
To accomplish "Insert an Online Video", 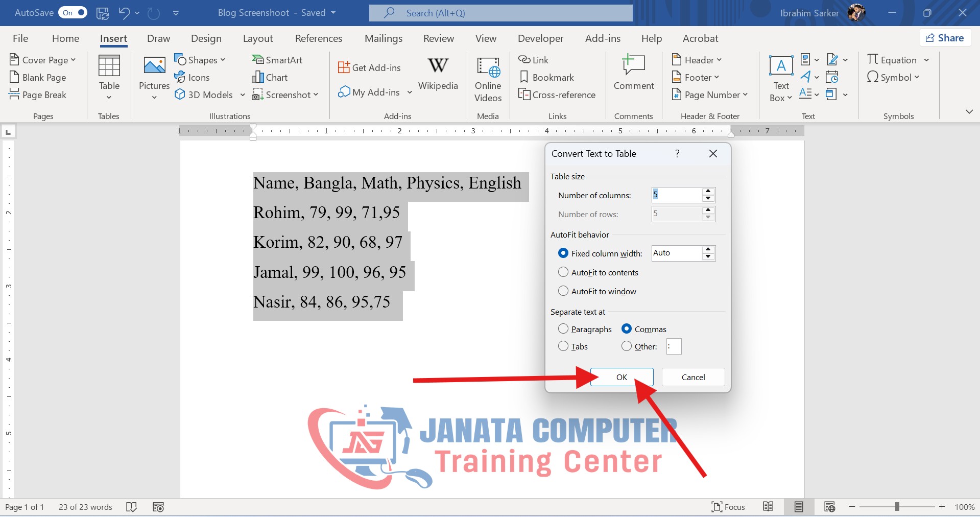I will tap(488, 79).
